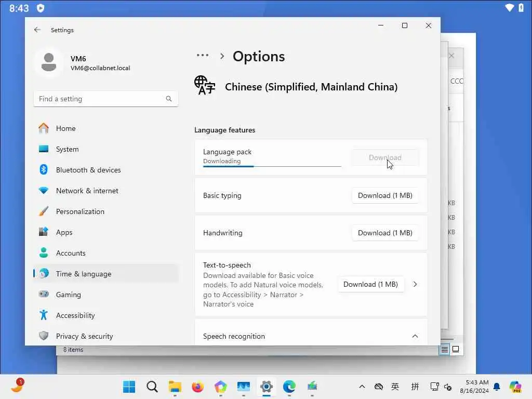
Task: Click the Options page heading
Action: coord(259,56)
